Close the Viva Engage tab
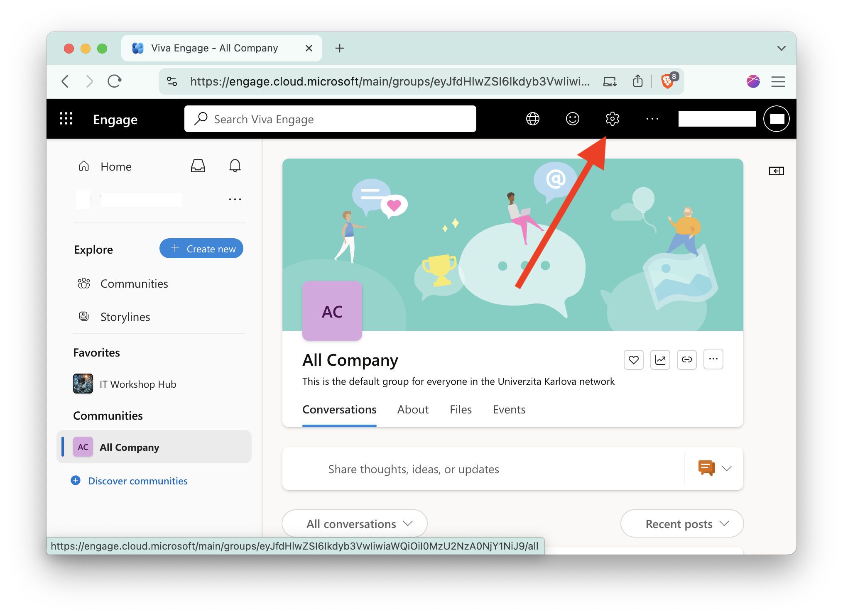The width and height of the screenshot is (843, 616). [309, 48]
